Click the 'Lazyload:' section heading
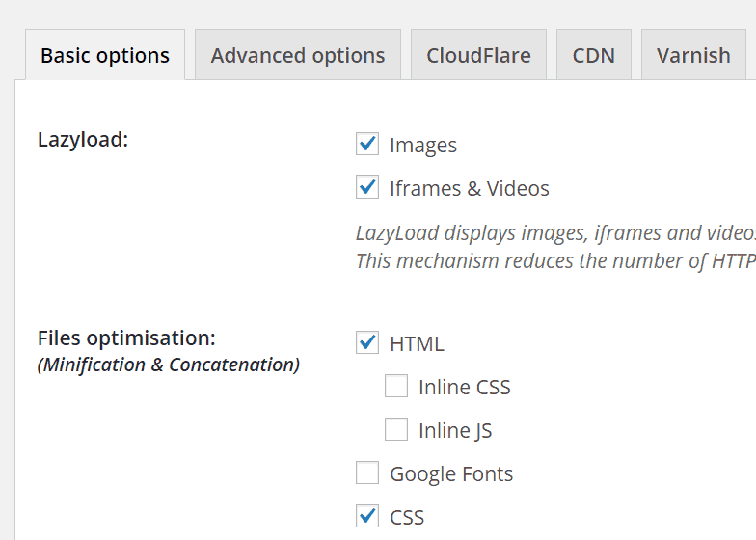Image resolution: width=756 pixels, height=540 pixels. 83,140
